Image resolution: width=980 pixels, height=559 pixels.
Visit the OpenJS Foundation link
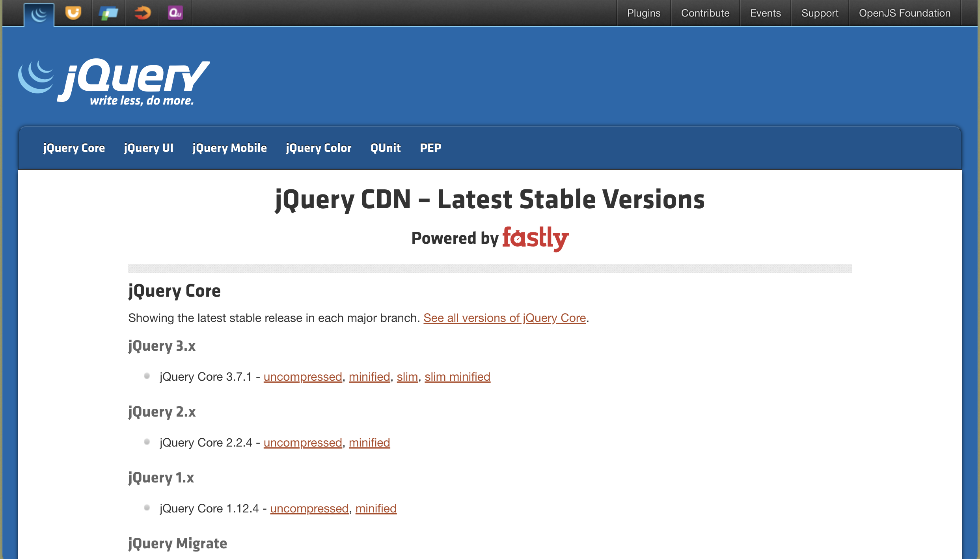point(904,13)
